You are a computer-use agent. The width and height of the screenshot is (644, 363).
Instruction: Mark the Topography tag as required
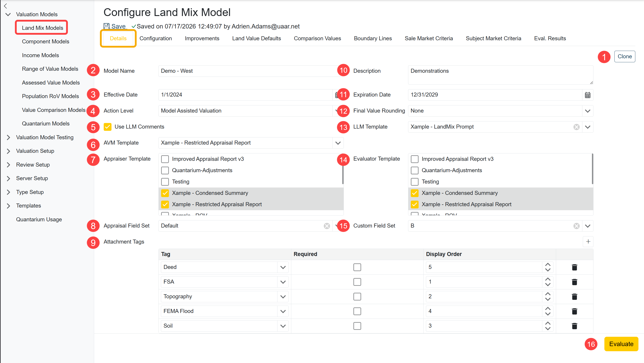[x=357, y=296]
